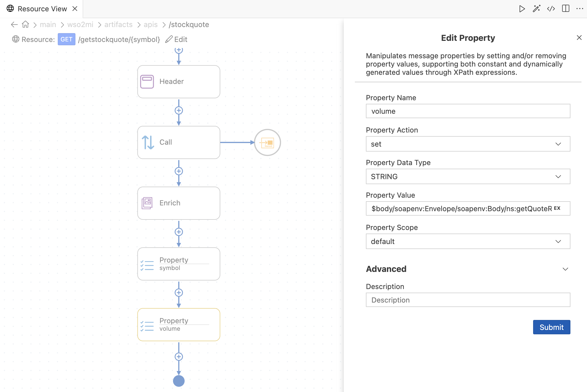The width and height of the screenshot is (587, 392).
Task: Click the GET method badge
Action: pyautogui.click(x=66, y=39)
